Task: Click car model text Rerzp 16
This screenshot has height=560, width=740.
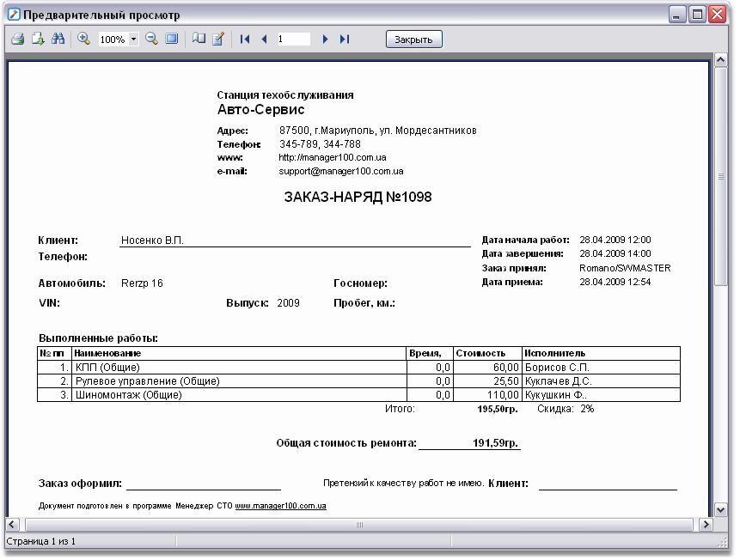Action: click(x=142, y=283)
